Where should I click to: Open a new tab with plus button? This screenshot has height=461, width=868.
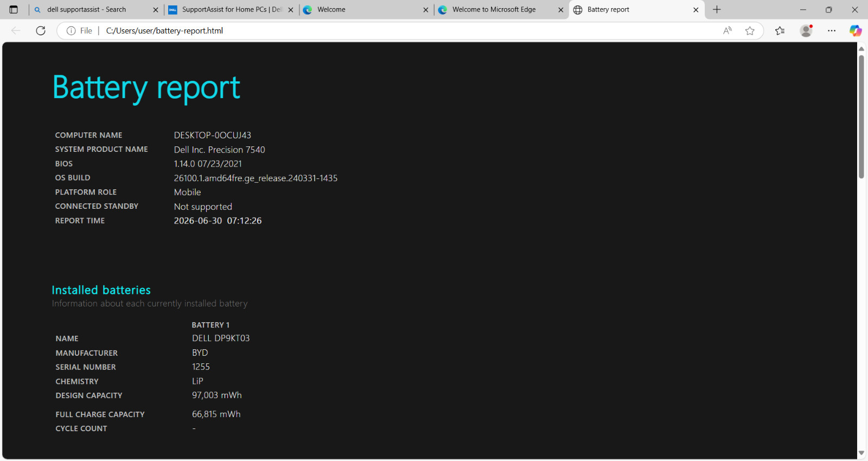[x=717, y=10]
